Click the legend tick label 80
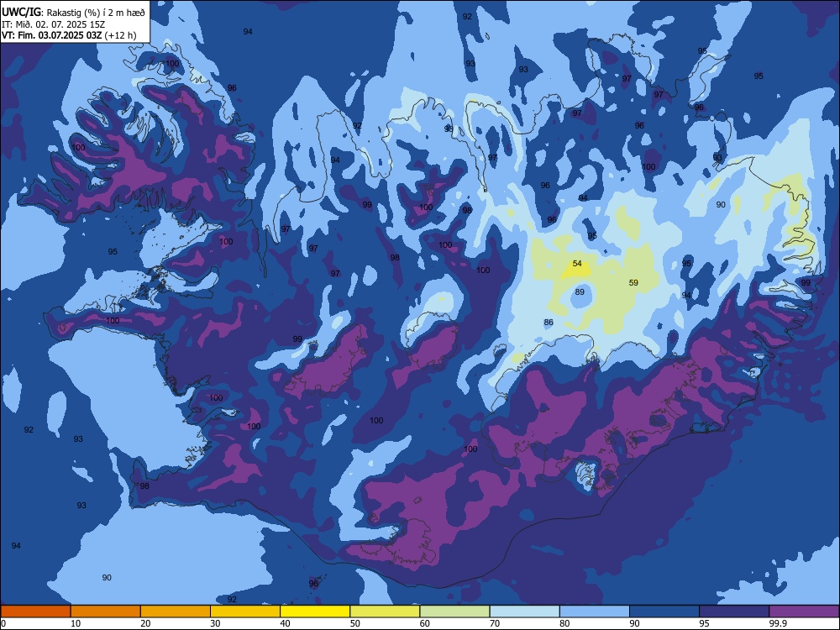Image resolution: width=840 pixels, height=630 pixels. tap(564, 623)
